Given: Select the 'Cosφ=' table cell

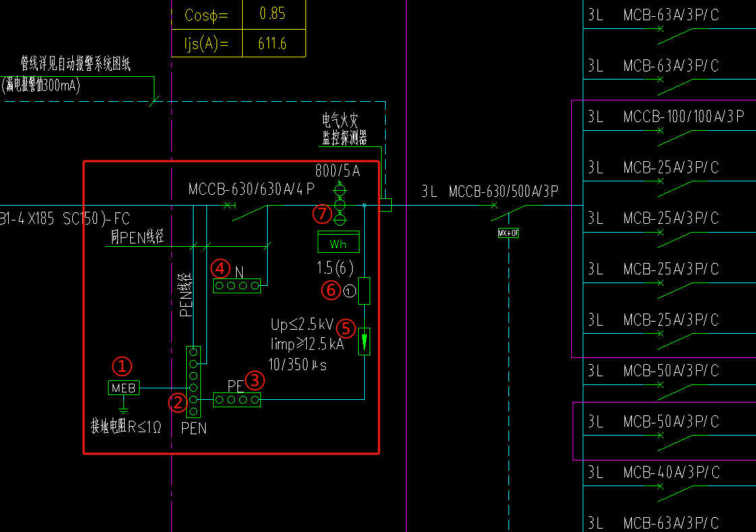Looking at the screenshot, I should click(207, 14).
